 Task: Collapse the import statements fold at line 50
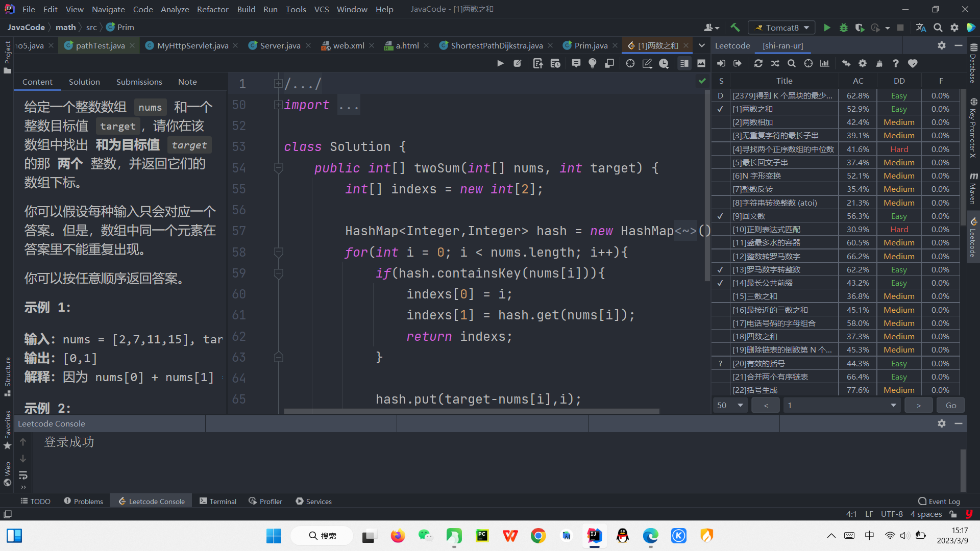pyautogui.click(x=278, y=105)
